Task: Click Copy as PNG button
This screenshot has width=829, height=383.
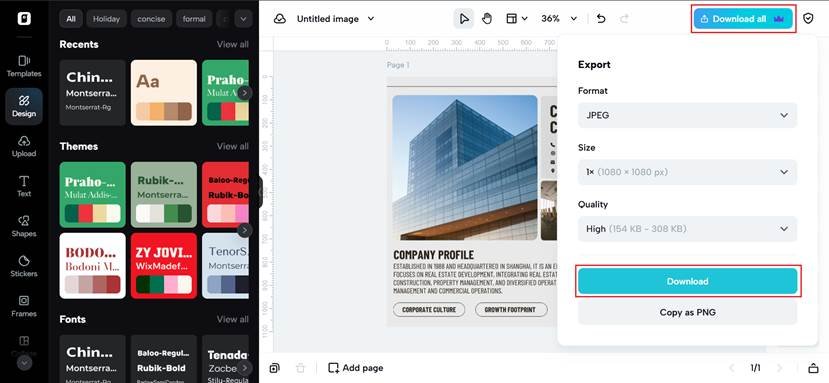Action: [687, 312]
